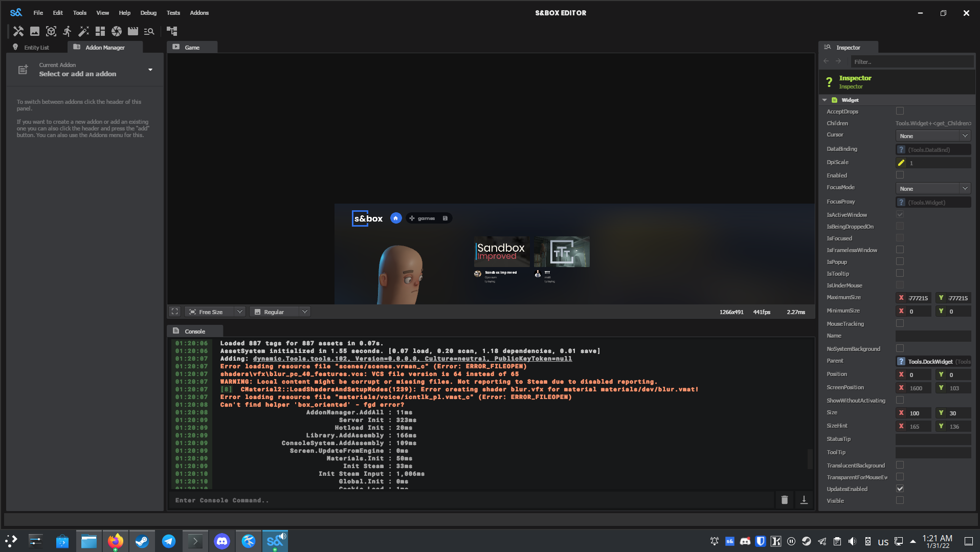Open the Addons menu
Viewport: 980px width, 552px height.
pyautogui.click(x=199, y=13)
